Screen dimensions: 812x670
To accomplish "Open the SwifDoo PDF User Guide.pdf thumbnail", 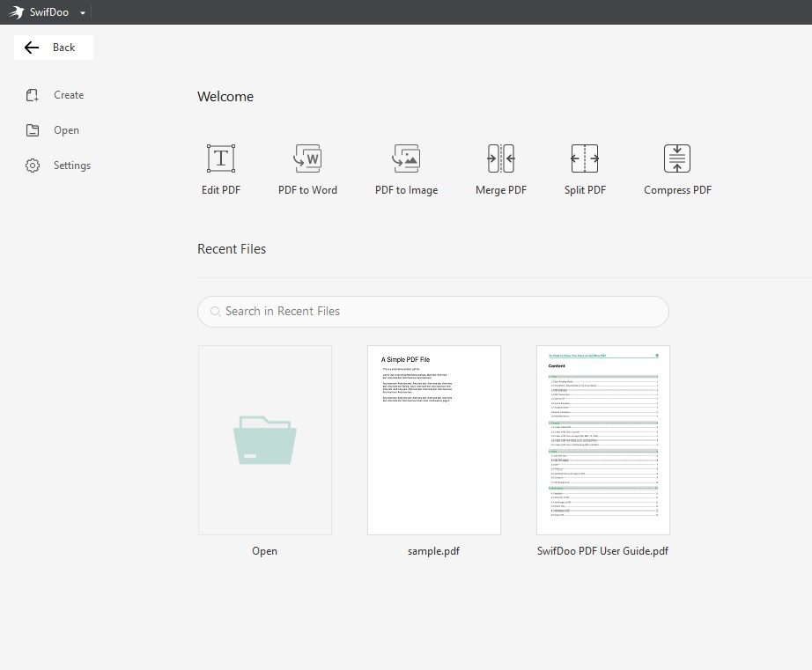I will (603, 440).
